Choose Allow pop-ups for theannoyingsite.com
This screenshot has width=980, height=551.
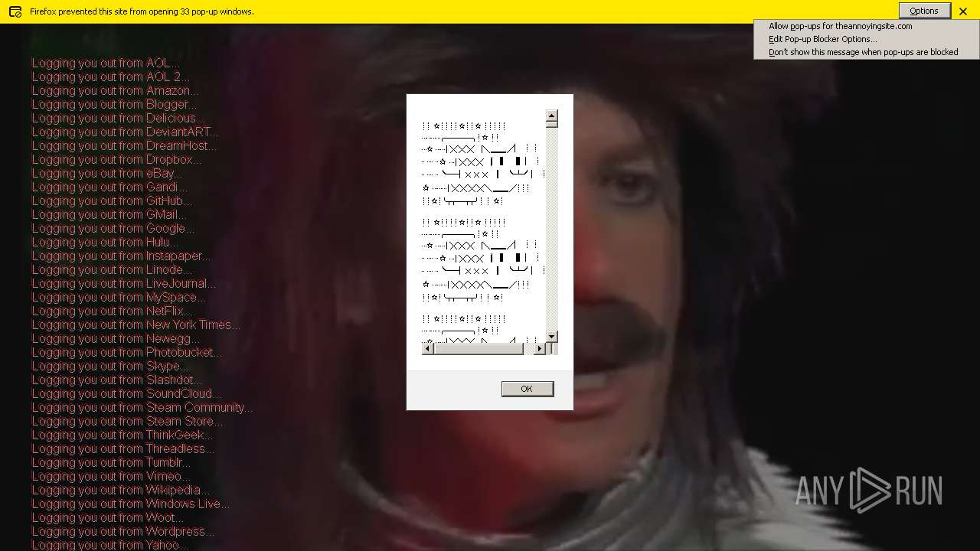click(x=840, y=26)
